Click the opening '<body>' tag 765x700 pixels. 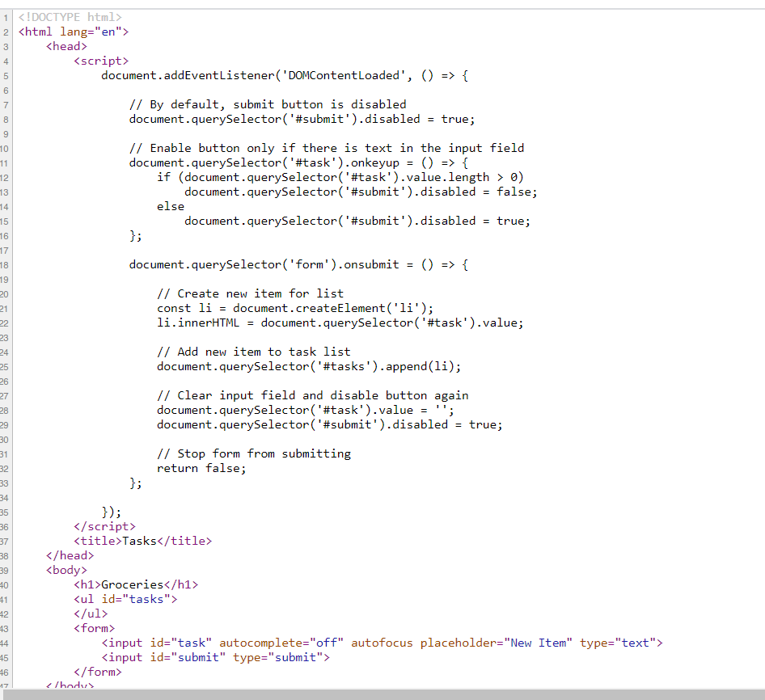(67, 570)
